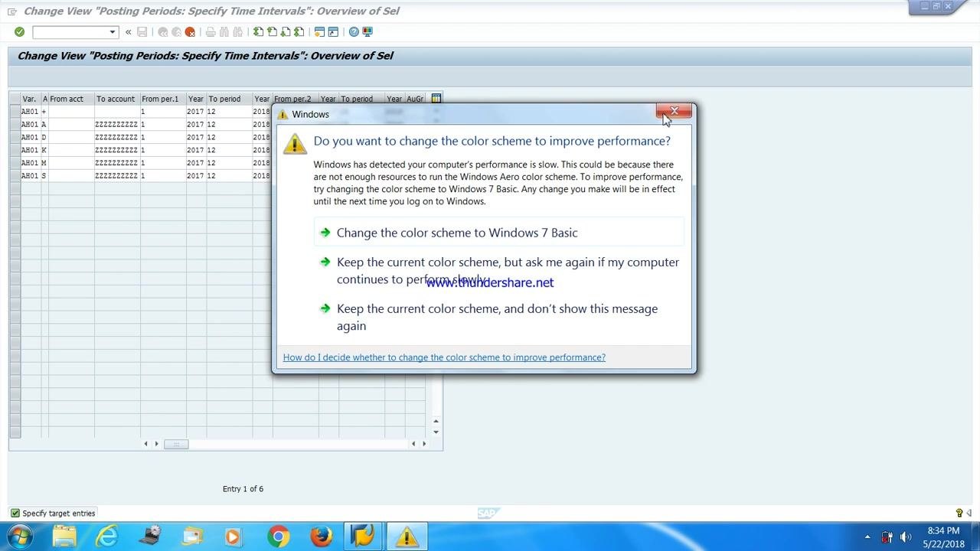
Task: Click the Generate Shortcut icon
Action: click(x=333, y=31)
